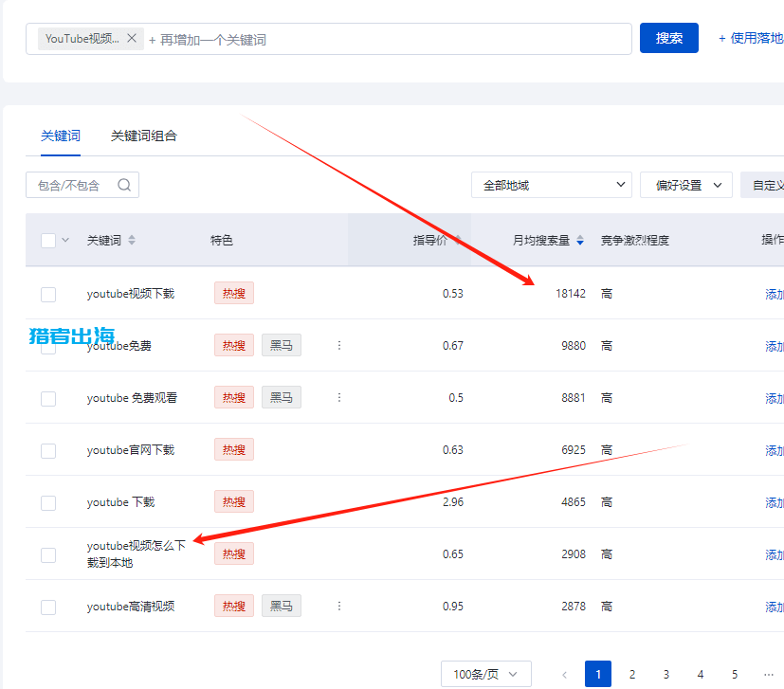Click keyword text youtube视频怎么下载到本地
This screenshot has height=689, width=784.
(x=136, y=554)
